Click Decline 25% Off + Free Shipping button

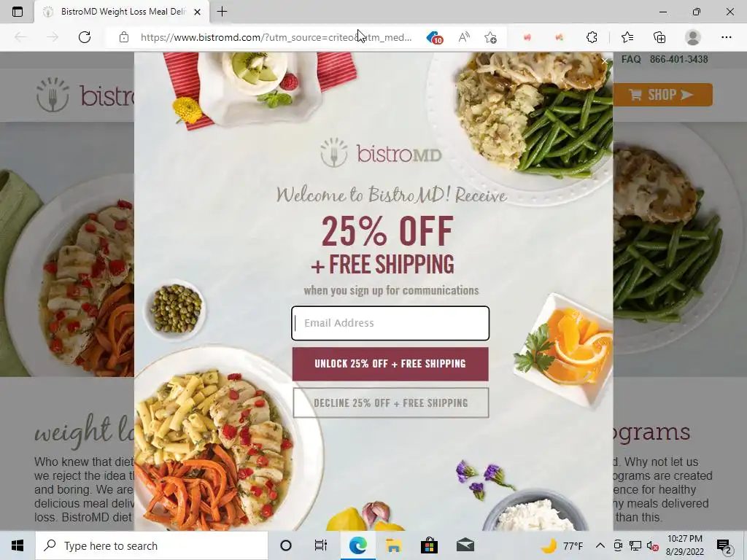(391, 402)
